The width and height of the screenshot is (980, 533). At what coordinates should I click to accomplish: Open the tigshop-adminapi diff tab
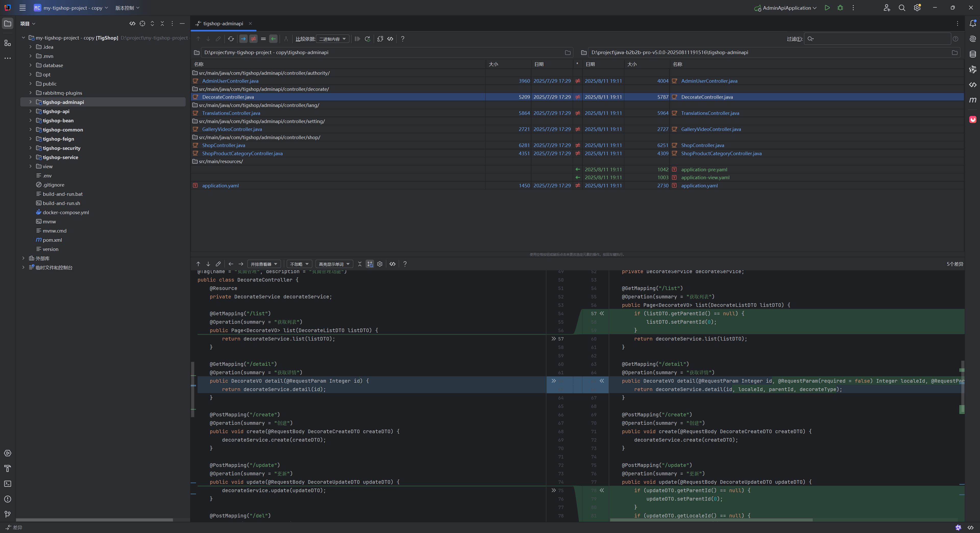(223, 23)
